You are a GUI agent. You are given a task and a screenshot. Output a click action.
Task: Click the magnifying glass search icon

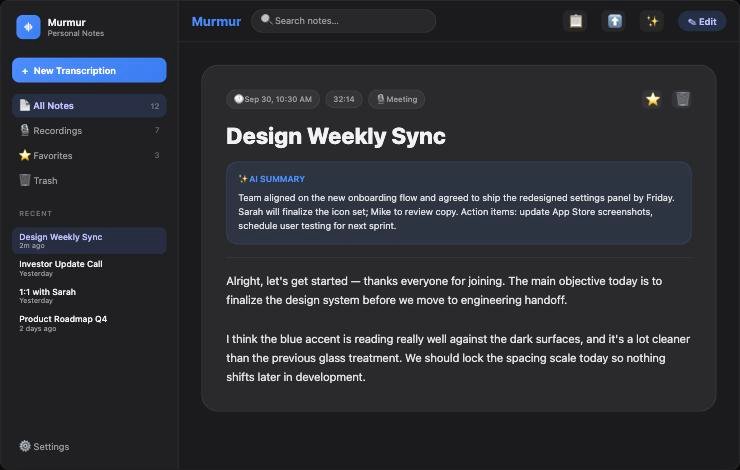266,19
